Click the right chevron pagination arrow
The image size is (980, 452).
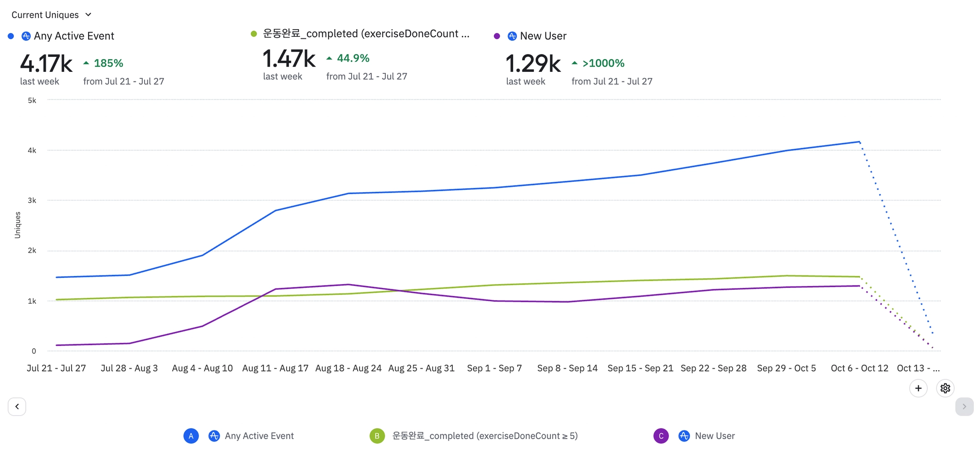[964, 407]
